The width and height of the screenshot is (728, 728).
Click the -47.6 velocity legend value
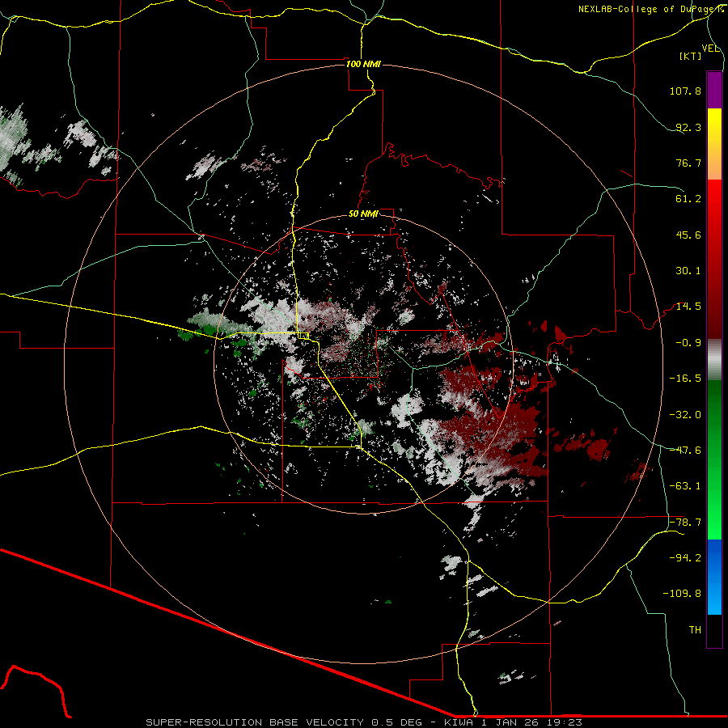(685, 451)
